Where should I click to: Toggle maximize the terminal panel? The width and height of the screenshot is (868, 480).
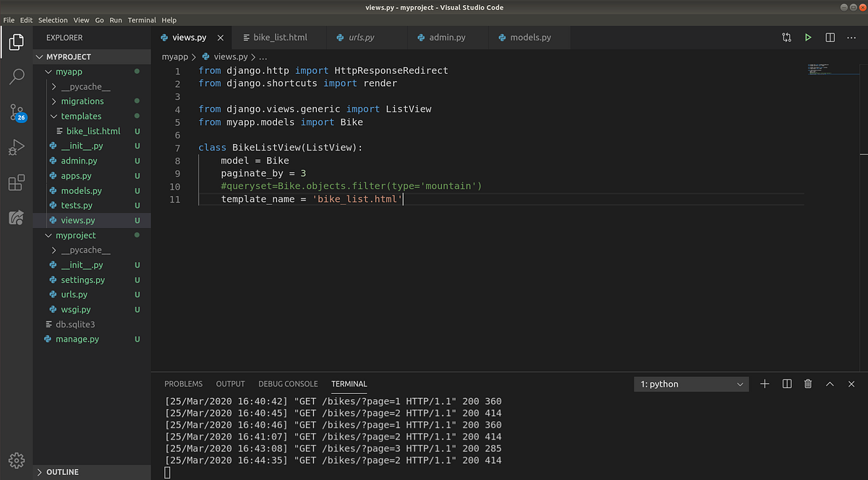pyautogui.click(x=830, y=384)
